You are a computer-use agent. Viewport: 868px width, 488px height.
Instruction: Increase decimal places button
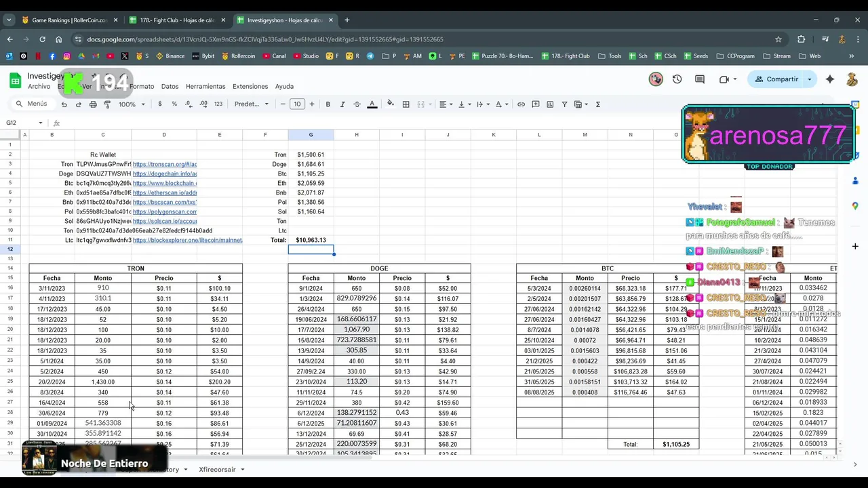(203, 104)
